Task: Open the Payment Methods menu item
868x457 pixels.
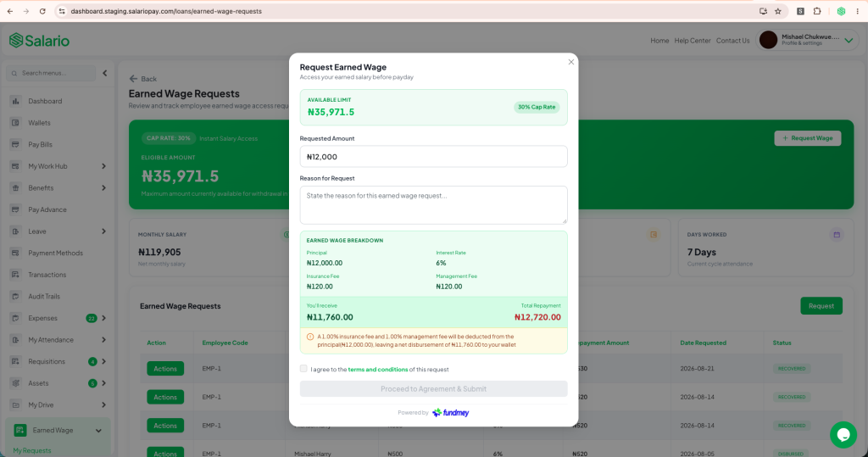Action: (55, 254)
